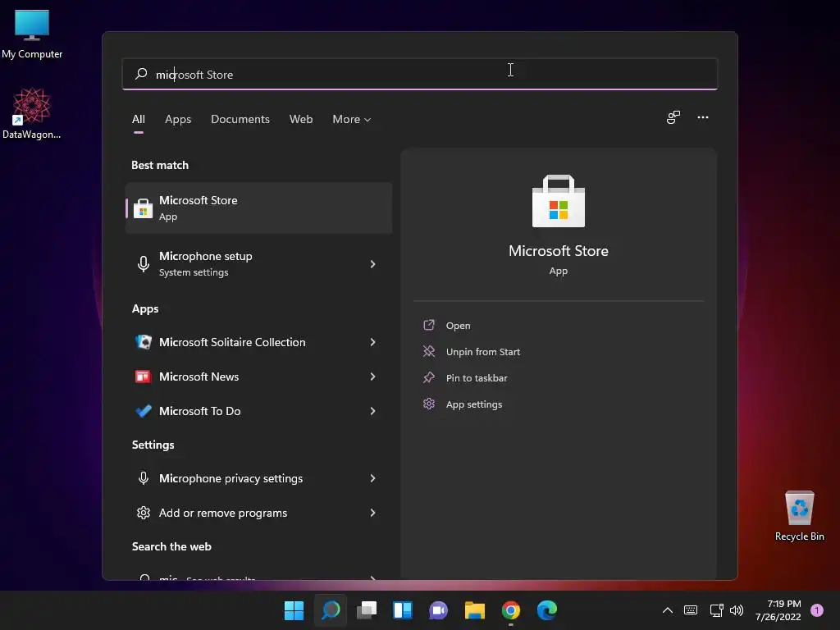Switch to the Documents filter tab

(240, 119)
